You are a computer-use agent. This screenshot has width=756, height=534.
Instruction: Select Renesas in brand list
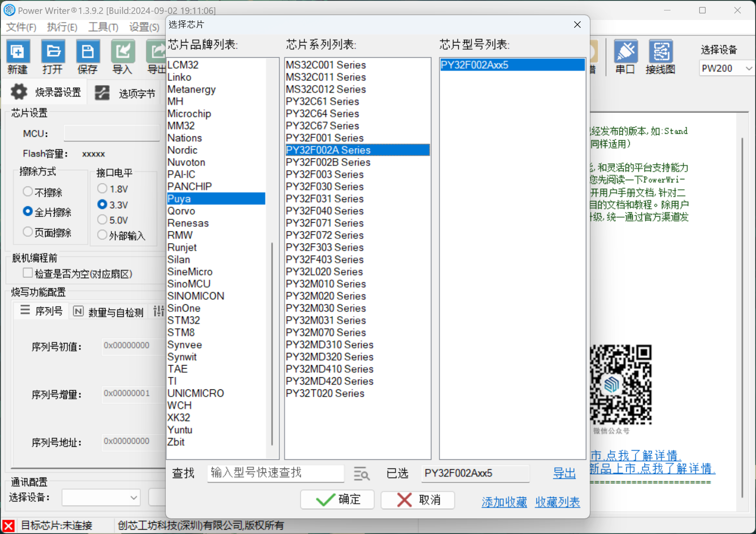click(216, 223)
